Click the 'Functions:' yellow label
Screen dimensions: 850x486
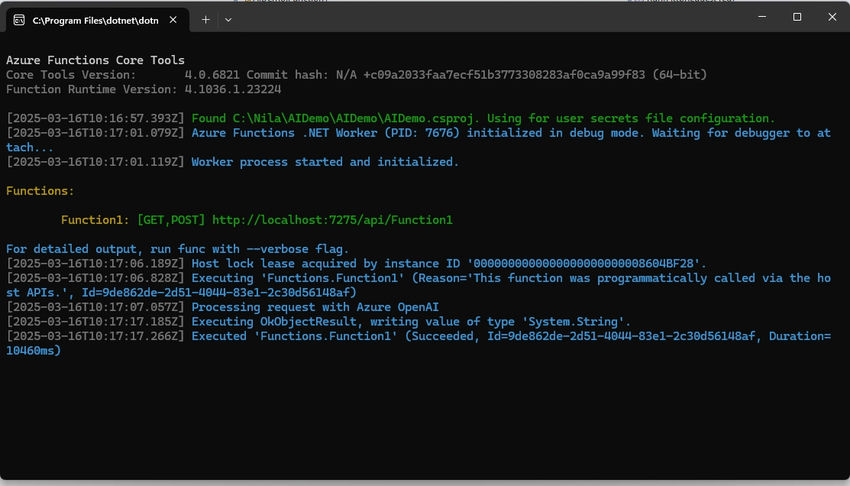(x=40, y=191)
